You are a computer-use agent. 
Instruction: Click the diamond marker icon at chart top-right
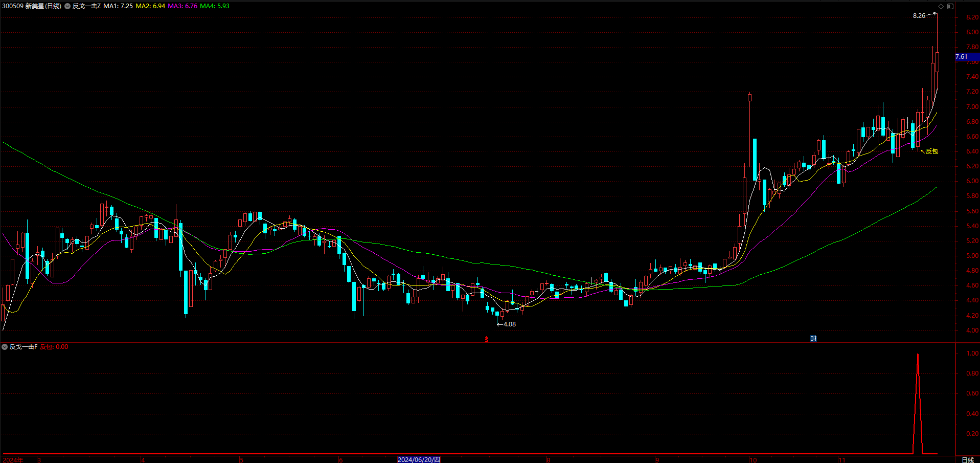941,6
